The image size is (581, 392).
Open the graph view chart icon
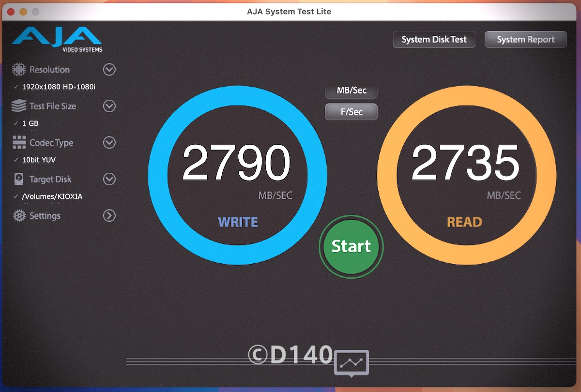point(351,362)
